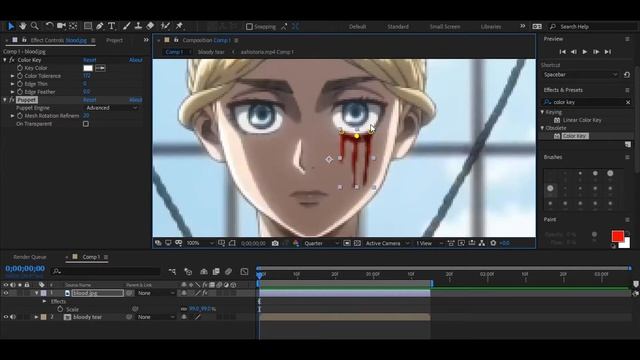The height and width of the screenshot is (360, 640).
Task: Toggle the Key Color stopwatch
Action: coord(20,68)
